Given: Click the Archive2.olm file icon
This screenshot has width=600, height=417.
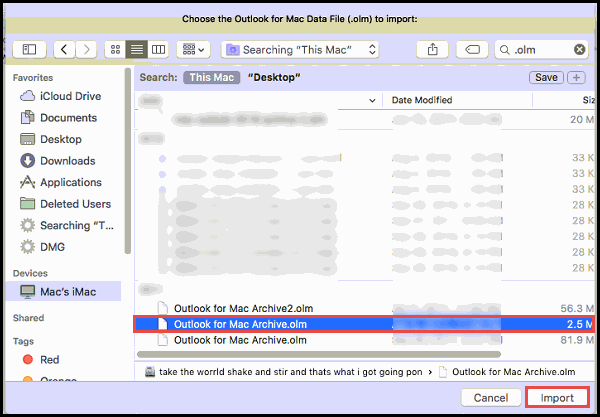Looking at the screenshot, I should click(163, 308).
